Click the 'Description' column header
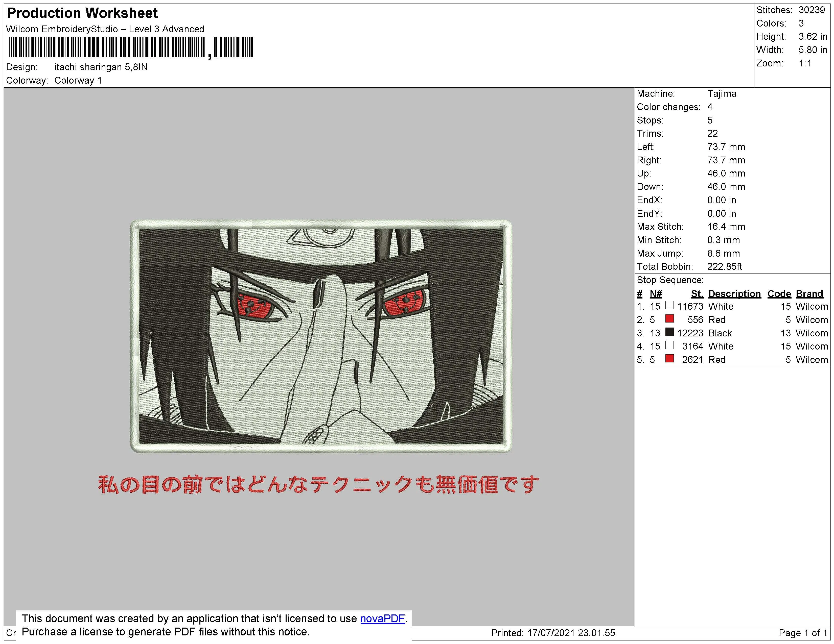Viewport: 834px width, 644px height. [x=735, y=294]
